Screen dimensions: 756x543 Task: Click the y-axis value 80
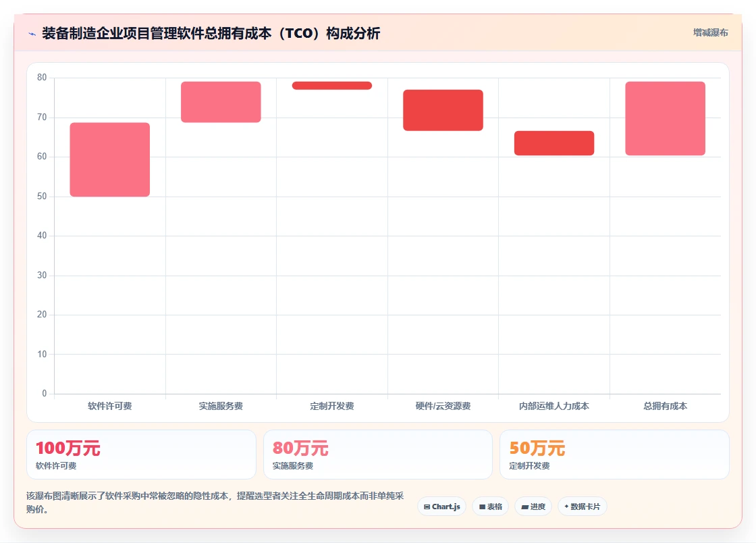(42, 78)
